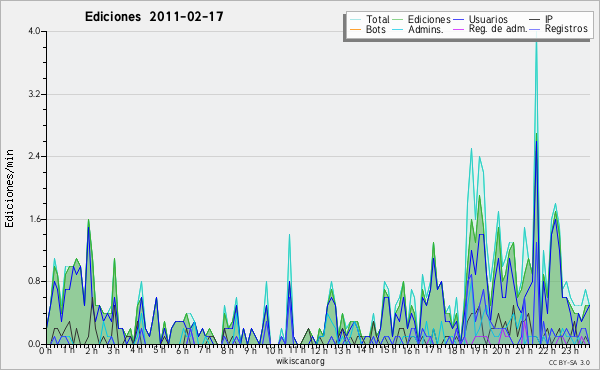600x370 pixels.
Task: Click the x-axis label '14 h'
Action: click(x=365, y=350)
